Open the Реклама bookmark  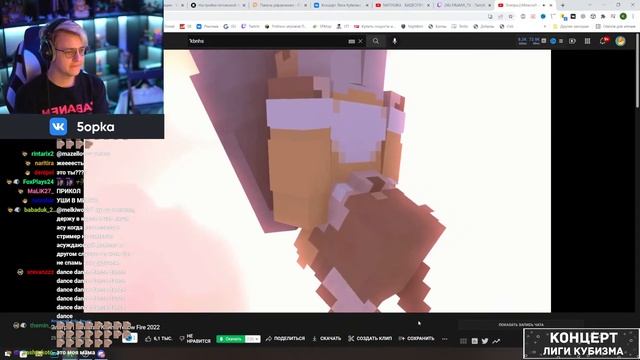[x=207, y=27]
